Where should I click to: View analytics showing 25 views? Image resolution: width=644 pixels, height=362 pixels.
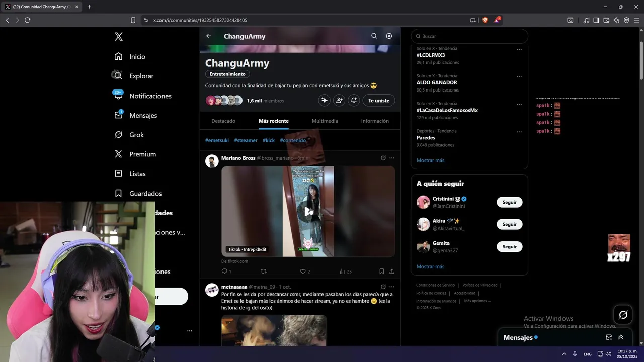346,271
